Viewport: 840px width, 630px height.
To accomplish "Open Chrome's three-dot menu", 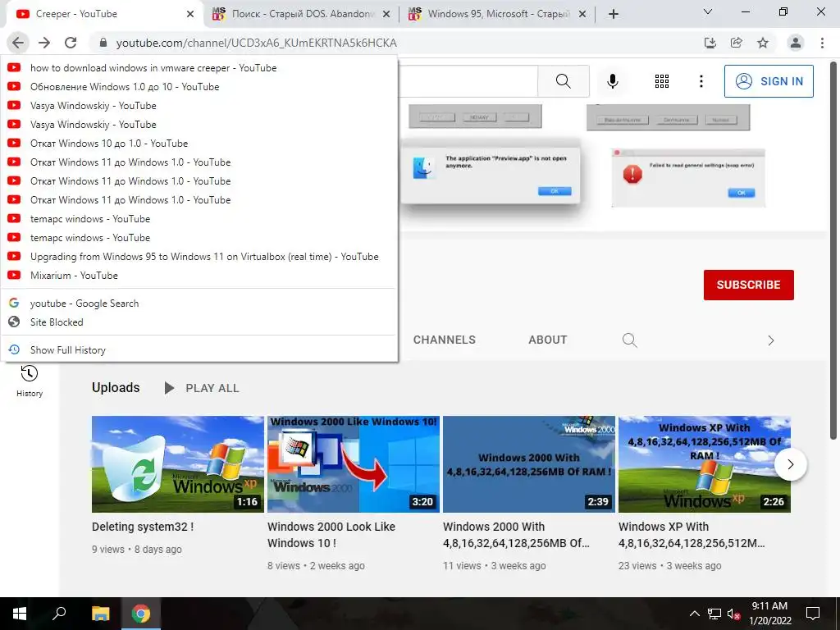I will click(822, 43).
